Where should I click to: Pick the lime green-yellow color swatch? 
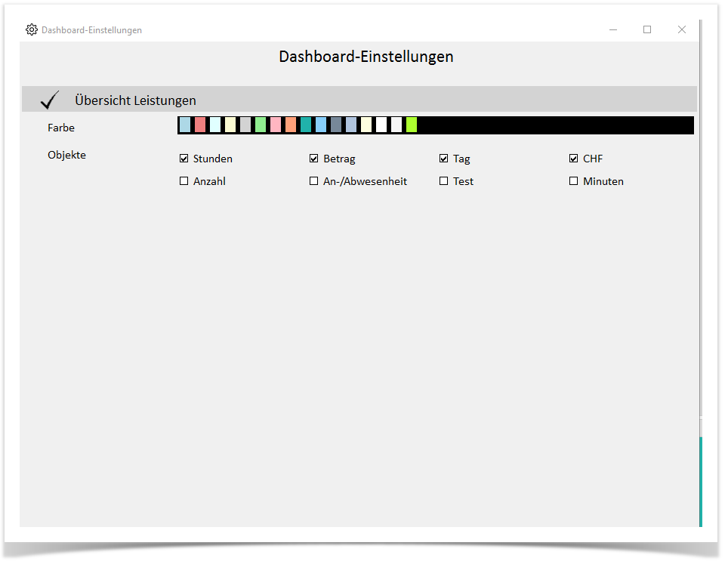(x=412, y=125)
